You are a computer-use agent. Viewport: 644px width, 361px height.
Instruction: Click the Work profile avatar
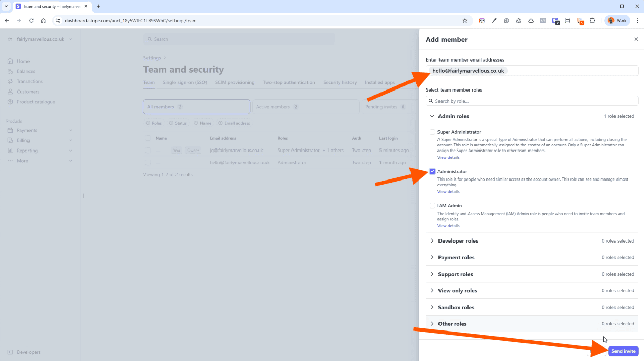pos(617,21)
